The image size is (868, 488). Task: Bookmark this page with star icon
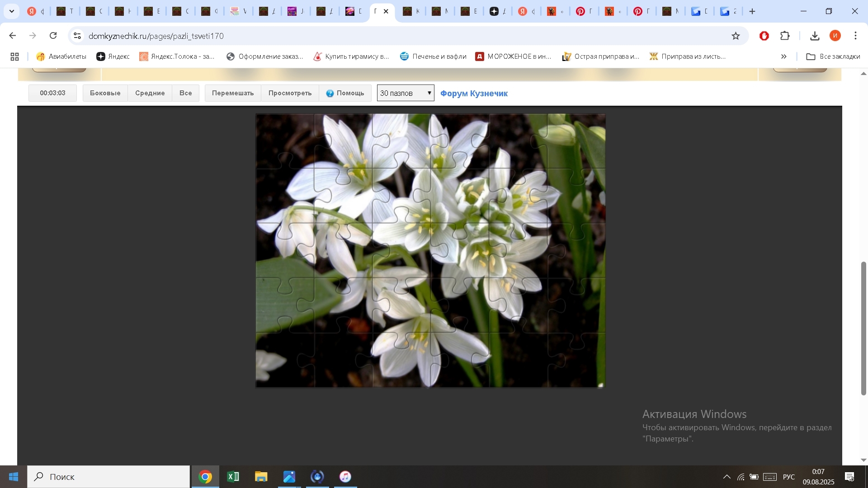(736, 36)
